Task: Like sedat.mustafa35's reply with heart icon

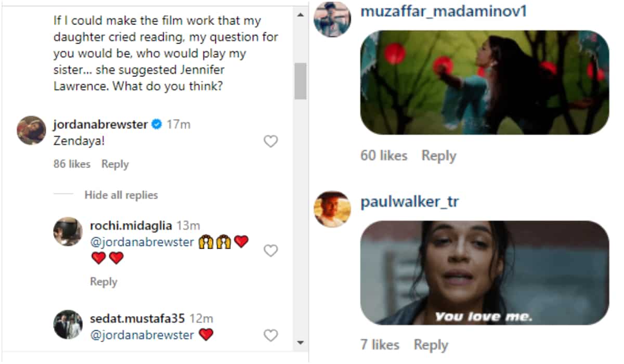Action: tap(271, 335)
